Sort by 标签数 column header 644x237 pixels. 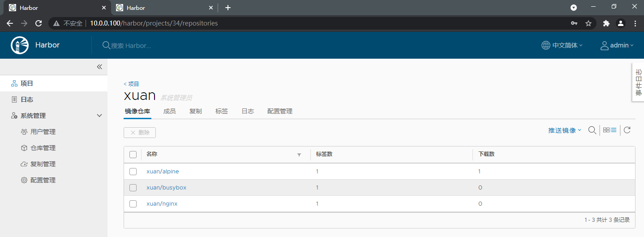(x=324, y=154)
